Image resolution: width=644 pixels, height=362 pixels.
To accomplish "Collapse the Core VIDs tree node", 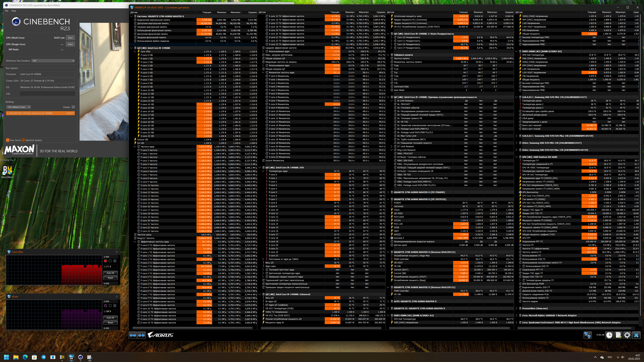I will 135,51.
